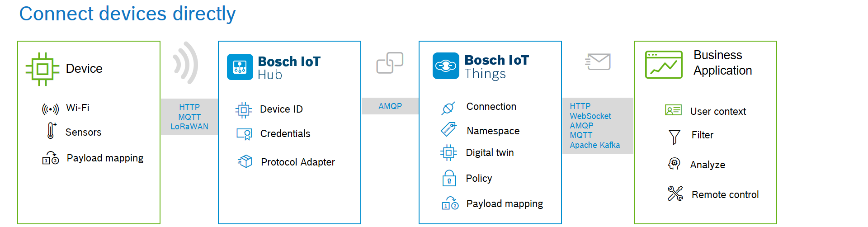Viewport: 868px width, 227px height.
Task: Click the envelope message icon
Action: tap(598, 61)
